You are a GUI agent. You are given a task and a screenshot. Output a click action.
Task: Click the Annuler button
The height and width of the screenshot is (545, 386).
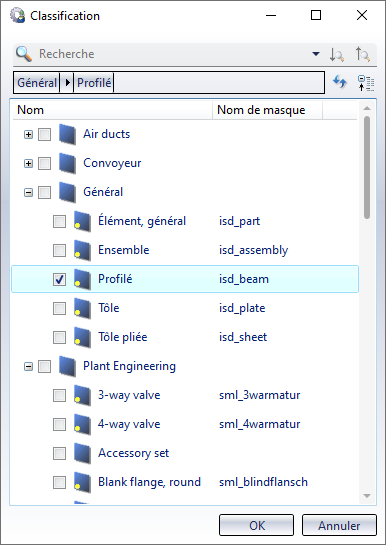(x=339, y=526)
